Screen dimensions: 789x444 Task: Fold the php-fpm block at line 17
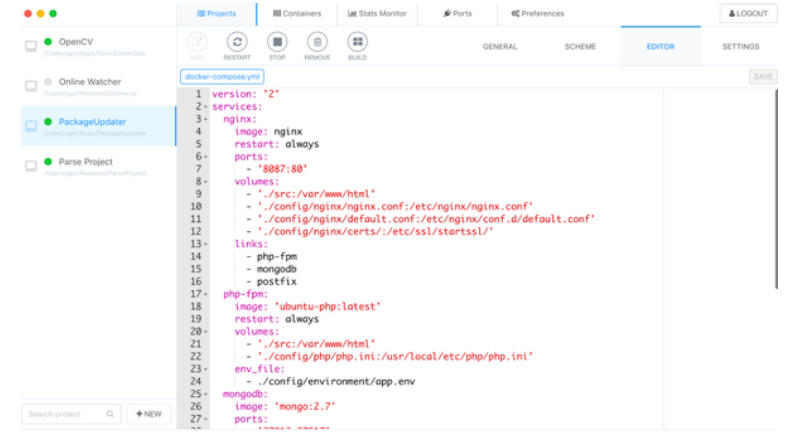pos(206,294)
